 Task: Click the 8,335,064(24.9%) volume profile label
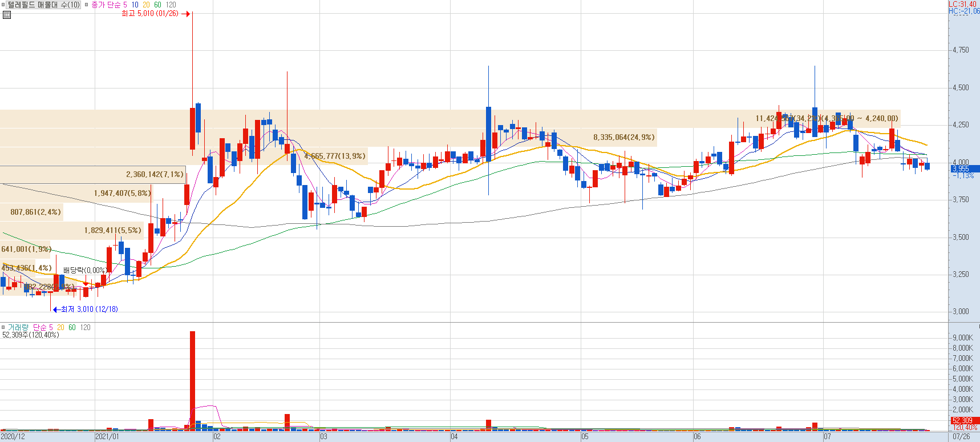(x=624, y=137)
